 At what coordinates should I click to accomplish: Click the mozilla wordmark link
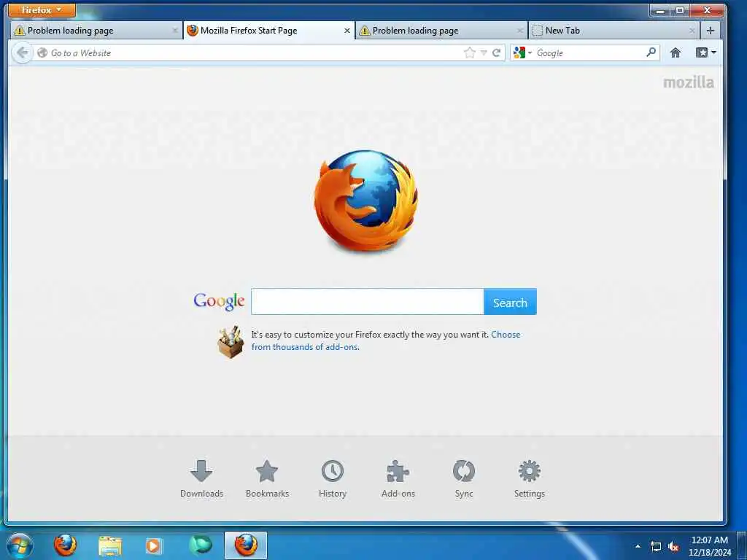(x=689, y=82)
